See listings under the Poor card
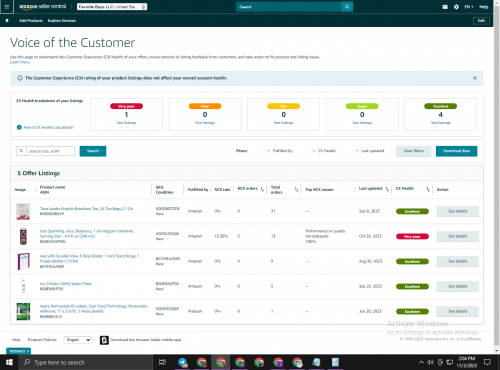This screenshot has width=500, height=370. pos(205,123)
